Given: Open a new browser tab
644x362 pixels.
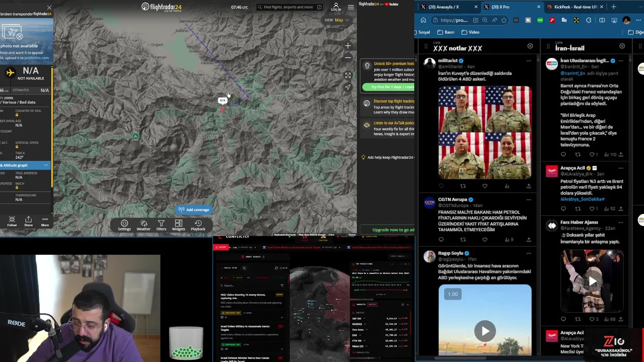Looking at the screenshot, I should pyautogui.click(x=614, y=7).
